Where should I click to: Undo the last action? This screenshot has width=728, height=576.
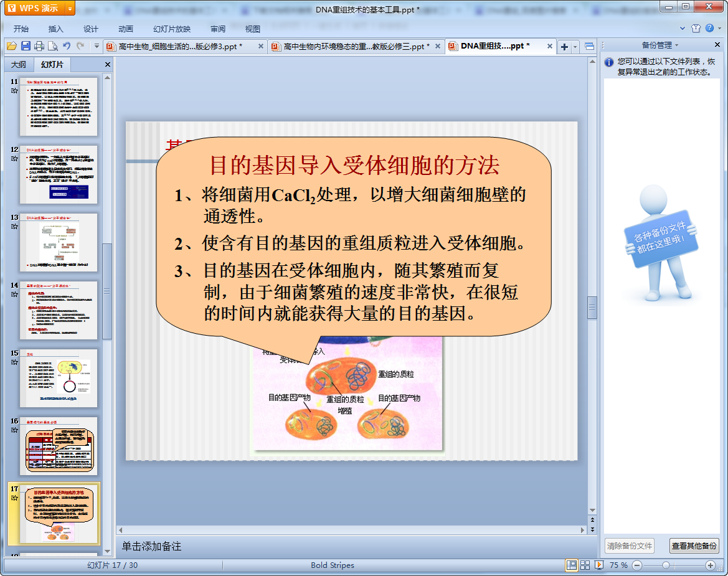pyautogui.click(x=67, y=46)
